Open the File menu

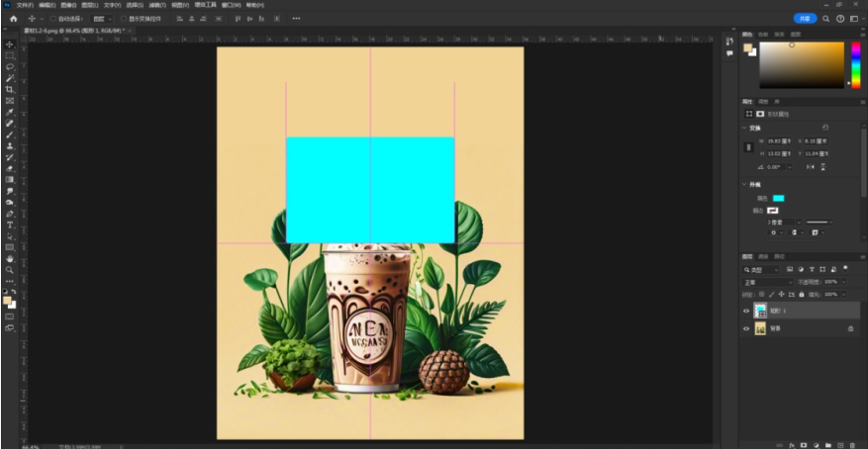[x=25, y=5]
